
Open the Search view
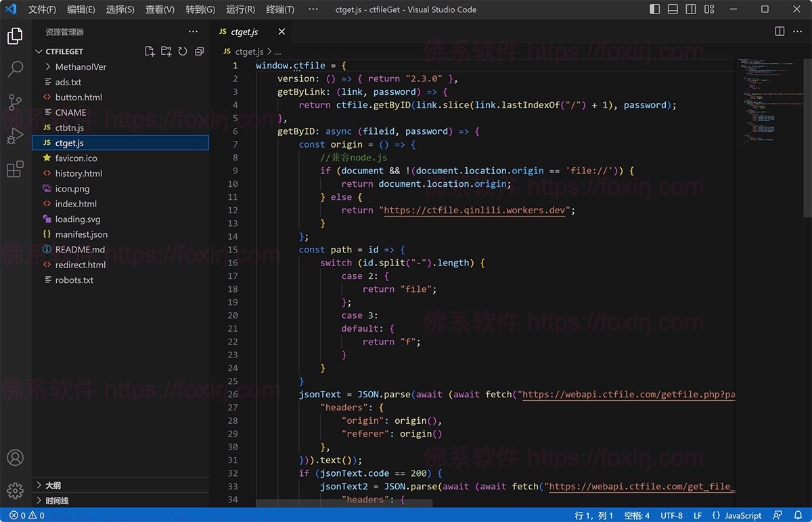coord(15,68)
